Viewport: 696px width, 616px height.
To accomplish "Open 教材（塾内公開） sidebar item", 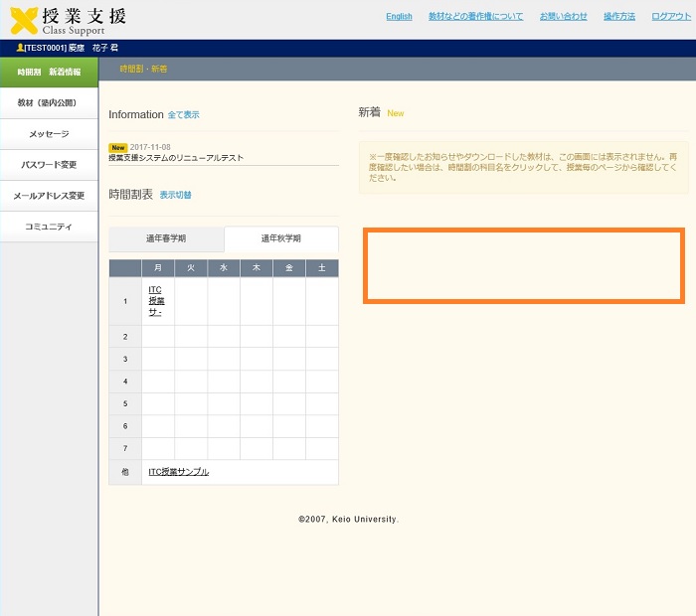I will pyautogui.click(x=49, y=103).
